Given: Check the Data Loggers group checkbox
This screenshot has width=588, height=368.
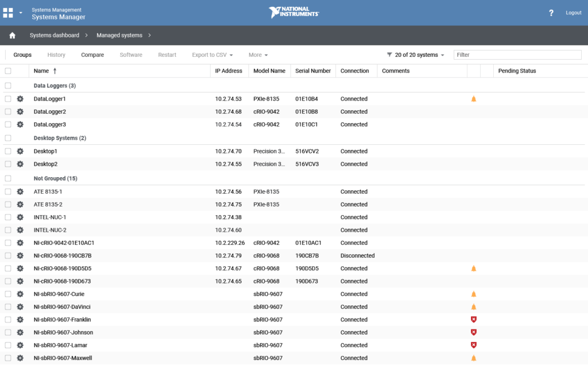Looking at the screenshot, I should (x=8, y=86).
